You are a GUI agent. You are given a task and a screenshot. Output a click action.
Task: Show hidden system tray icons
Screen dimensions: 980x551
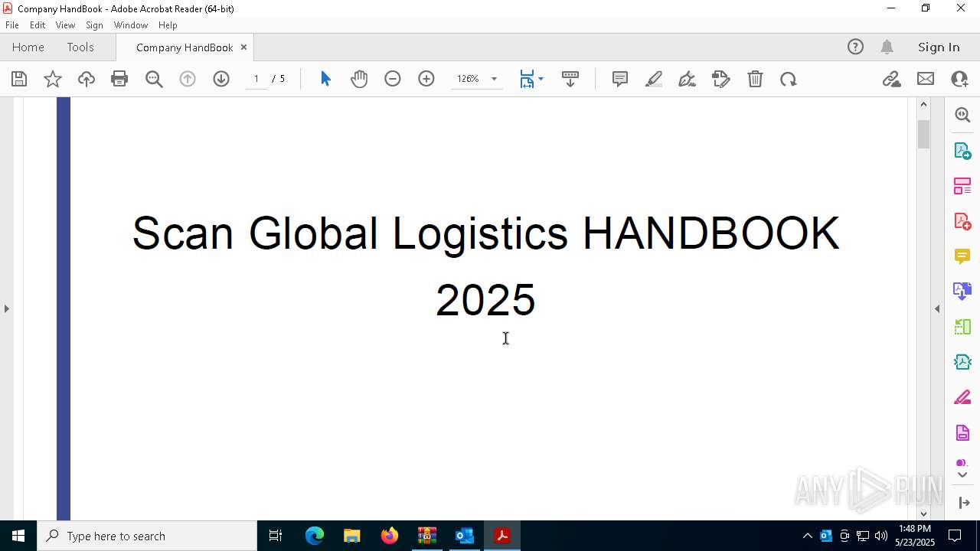click(x=807, y=536)
